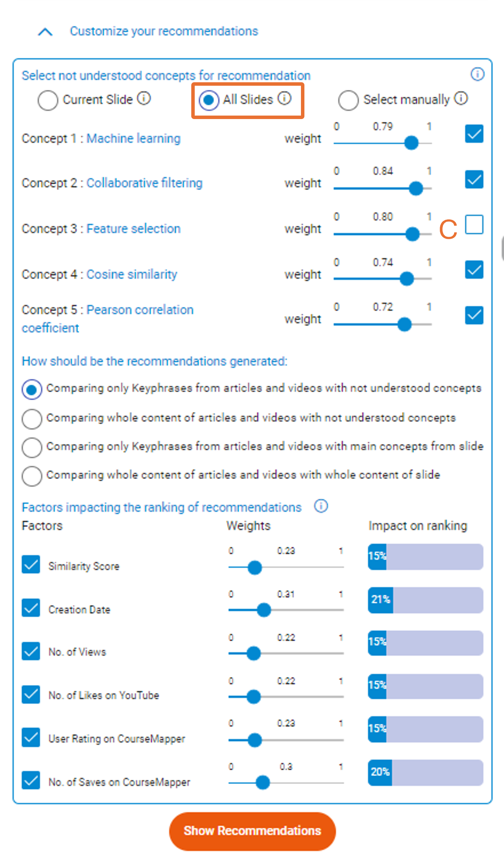Select the Current Slide radio option
This screenshot has width=504, height=859.
click(48, 100)
